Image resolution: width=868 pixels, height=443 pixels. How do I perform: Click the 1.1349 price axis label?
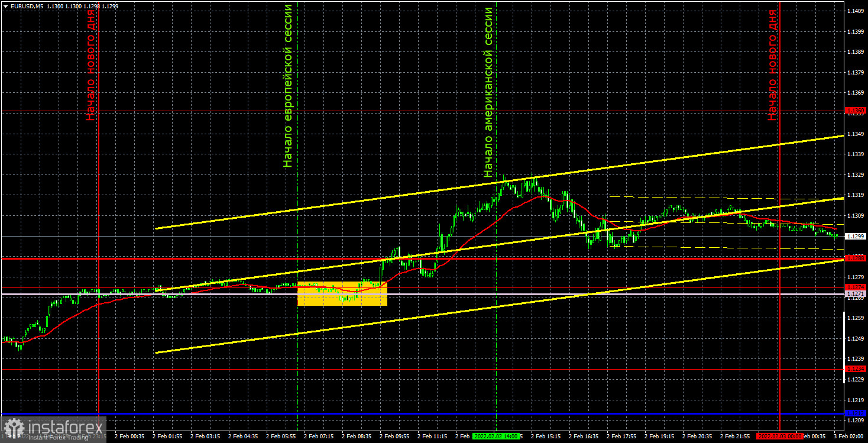coord(855,134)
